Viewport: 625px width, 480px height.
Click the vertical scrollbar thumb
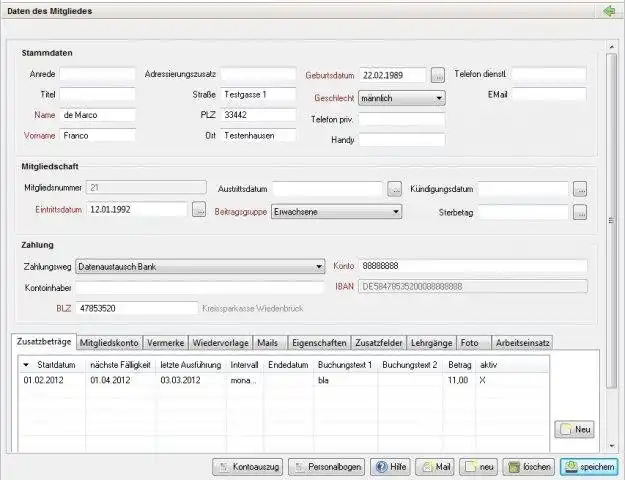611,220
